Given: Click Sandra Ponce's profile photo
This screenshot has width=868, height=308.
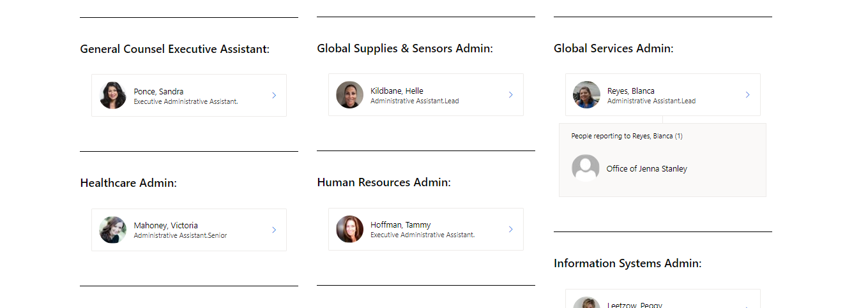Looking at the screenshot, I should [112, 96].
